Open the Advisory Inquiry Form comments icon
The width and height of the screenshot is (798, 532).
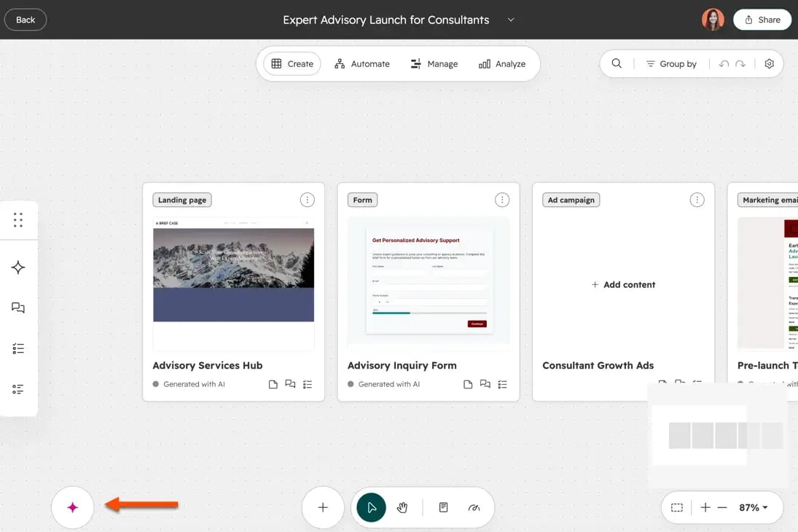485,384
